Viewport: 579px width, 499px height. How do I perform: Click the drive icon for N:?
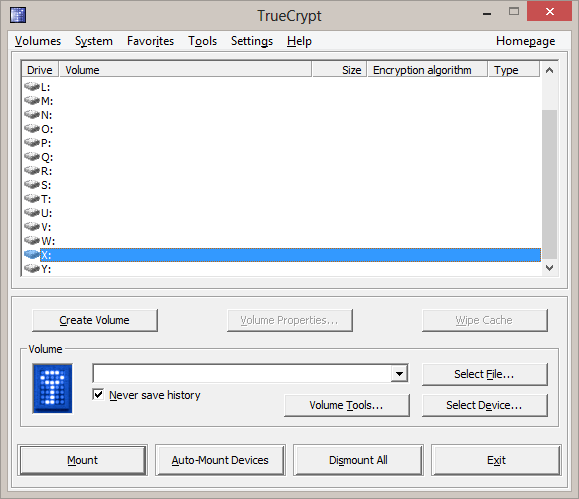[32, 115]
